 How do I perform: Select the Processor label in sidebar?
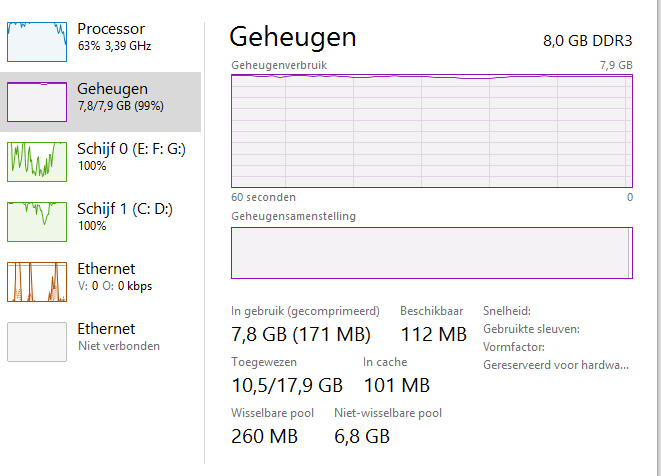pyautogui.click(x=111, y=30)
